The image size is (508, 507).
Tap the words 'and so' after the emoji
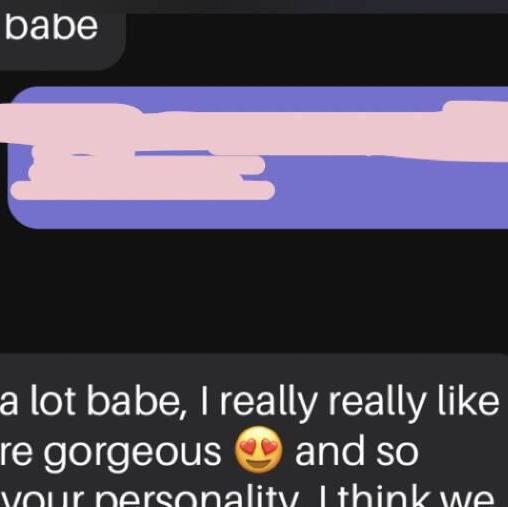pyautogui.click(x=357, y=451)
